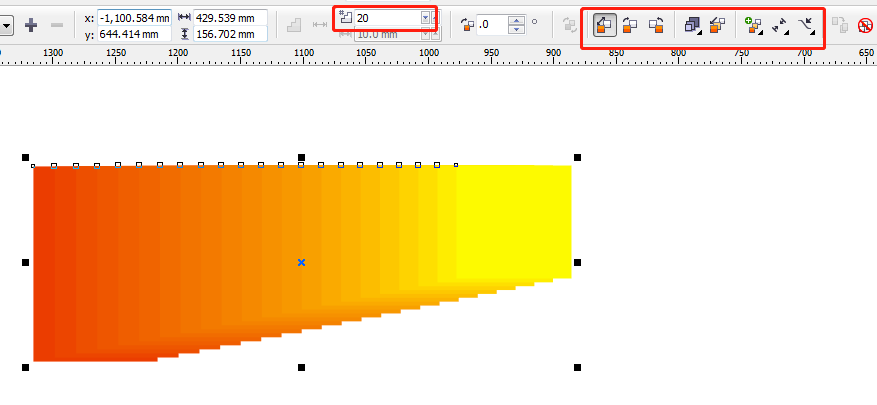The image size is (877, 405).
Task: Click the add preset plus button
Action: click(x=31, y=23)
